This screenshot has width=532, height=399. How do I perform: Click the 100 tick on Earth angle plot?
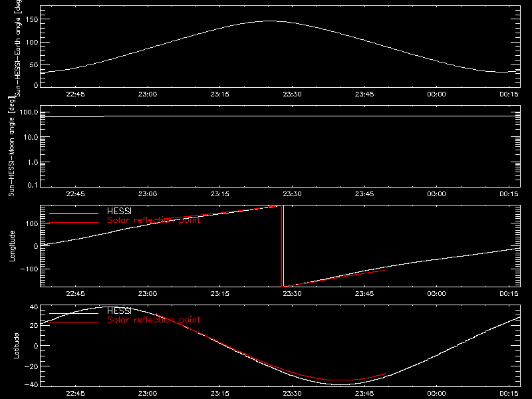31,42
